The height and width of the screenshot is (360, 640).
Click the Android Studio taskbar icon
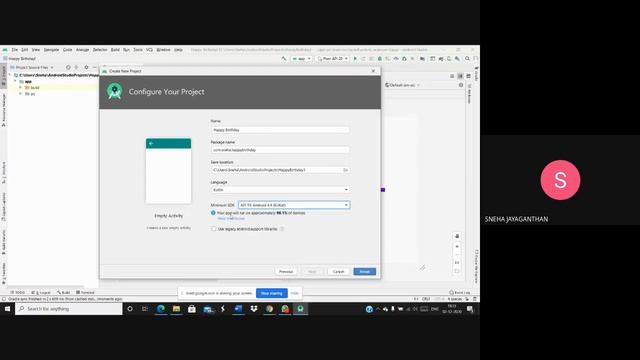(300, 309)
